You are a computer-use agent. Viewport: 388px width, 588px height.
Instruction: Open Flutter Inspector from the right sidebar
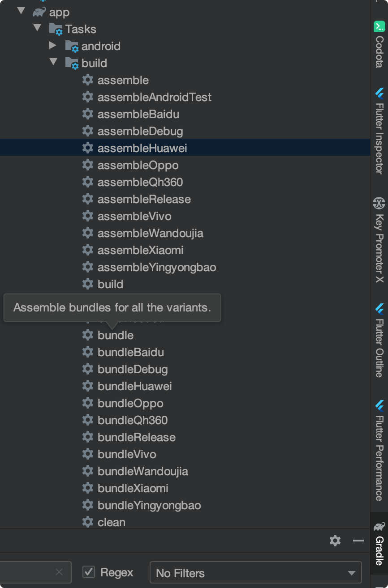coord(379,94)
